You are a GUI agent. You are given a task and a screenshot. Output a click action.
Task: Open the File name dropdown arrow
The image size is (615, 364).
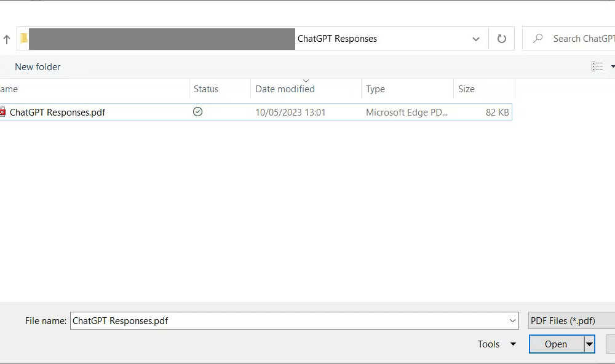click(512, 320)
